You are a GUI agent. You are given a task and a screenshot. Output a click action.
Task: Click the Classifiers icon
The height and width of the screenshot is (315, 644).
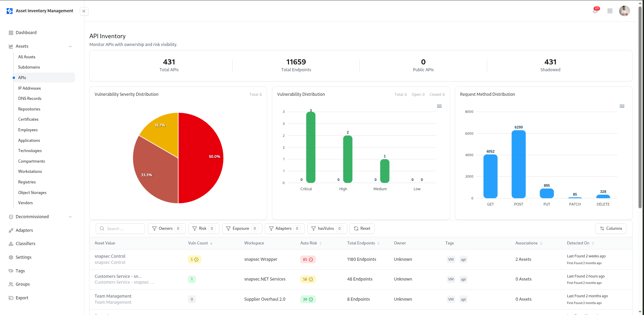coord(11,244)
